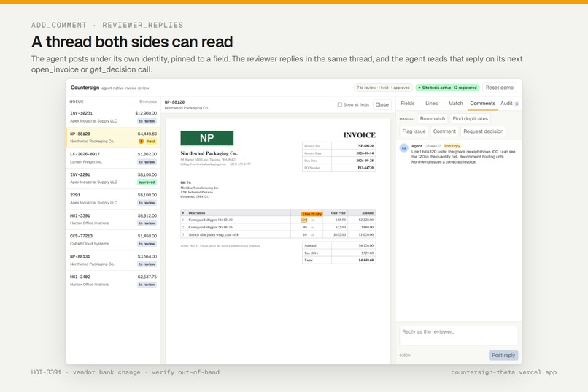Open LF-2026-0917 Lumen Freight invoice

click(x=113, y=158)
